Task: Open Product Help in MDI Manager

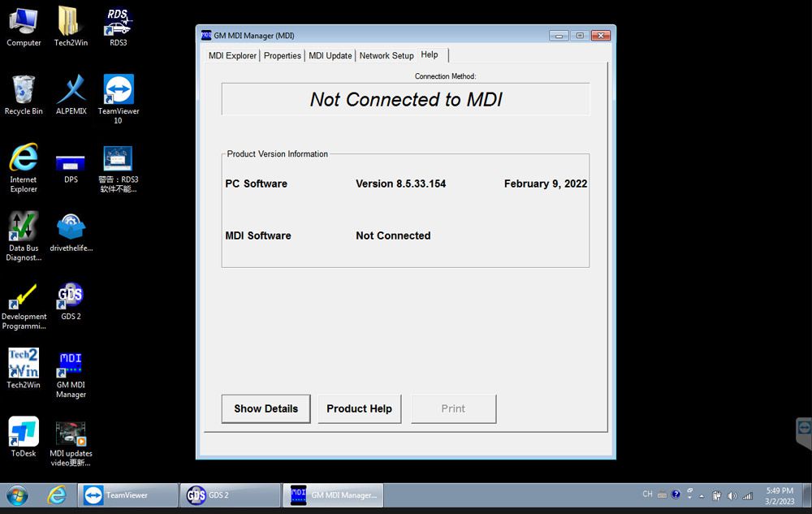Action: [x=360, y=408]
